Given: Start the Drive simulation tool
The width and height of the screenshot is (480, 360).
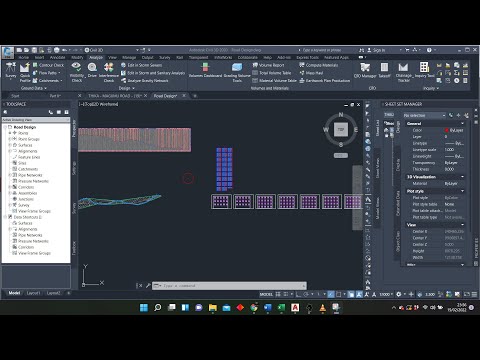Looking at the screenshot, I should (92, 70).
